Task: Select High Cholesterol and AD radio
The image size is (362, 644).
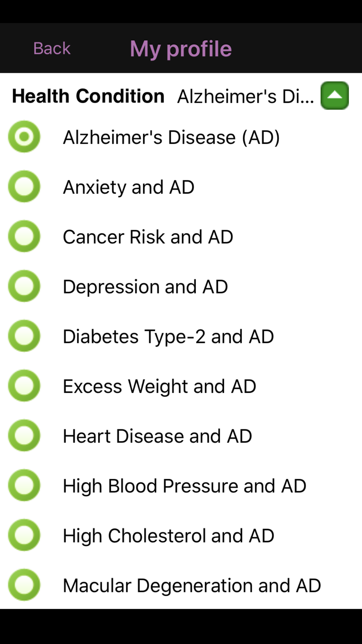Action: (x=24, y=535)
